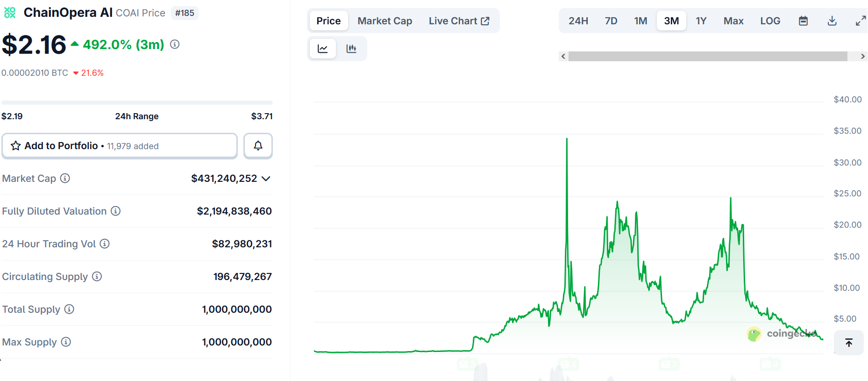Image resolution: width=868 pixels, height=381 pixels.
Task: Click the 24h Range progress bar
Action: pos(137,102)
